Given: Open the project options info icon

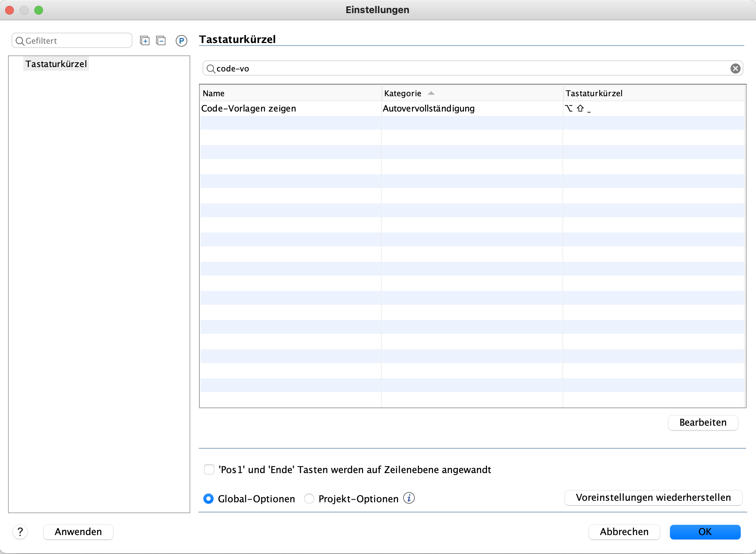Looking at the screenshot, I should 409,498.
